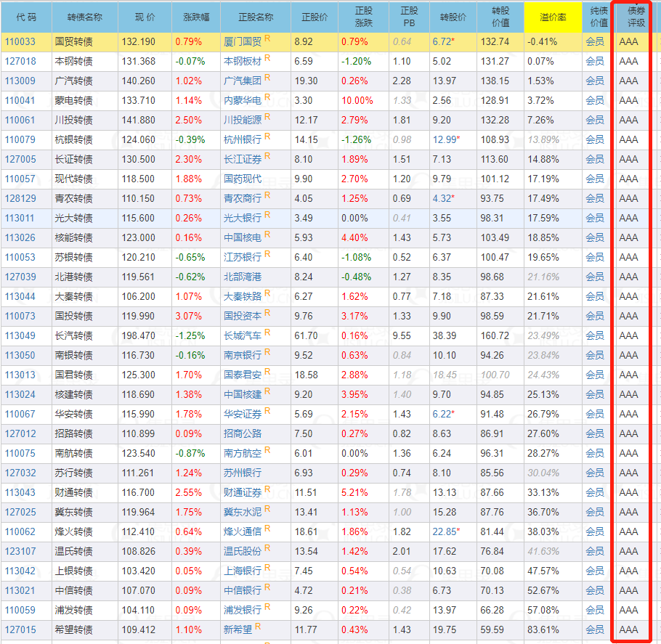
Task: Click the R marker beside 厦门国贸
Action: point(267,38)
